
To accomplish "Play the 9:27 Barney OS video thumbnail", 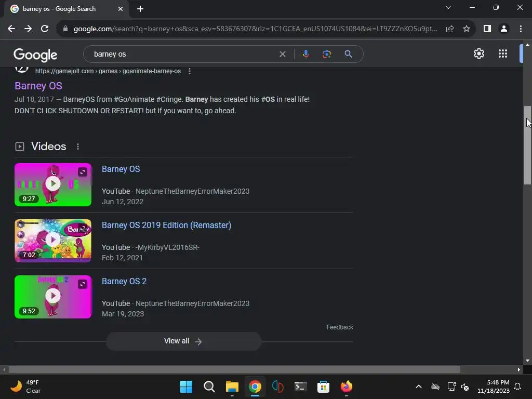I will coord(53,184).
